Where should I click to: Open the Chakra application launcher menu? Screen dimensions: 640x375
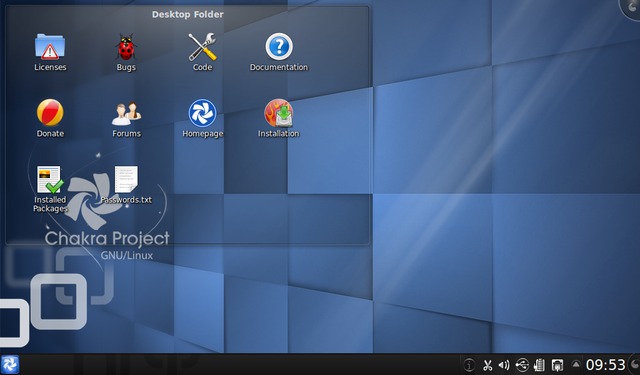tap(9, 364)
